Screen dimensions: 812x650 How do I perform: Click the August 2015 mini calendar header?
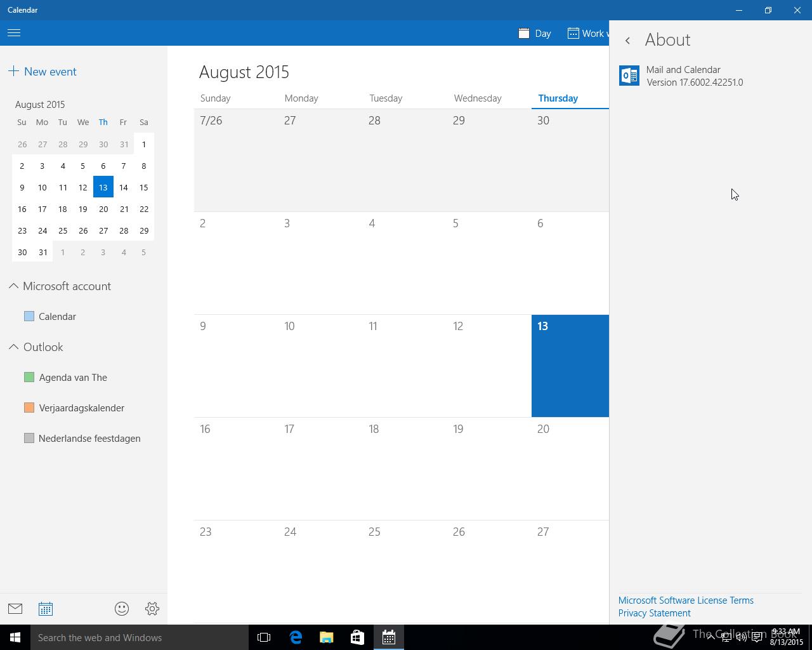40,105
